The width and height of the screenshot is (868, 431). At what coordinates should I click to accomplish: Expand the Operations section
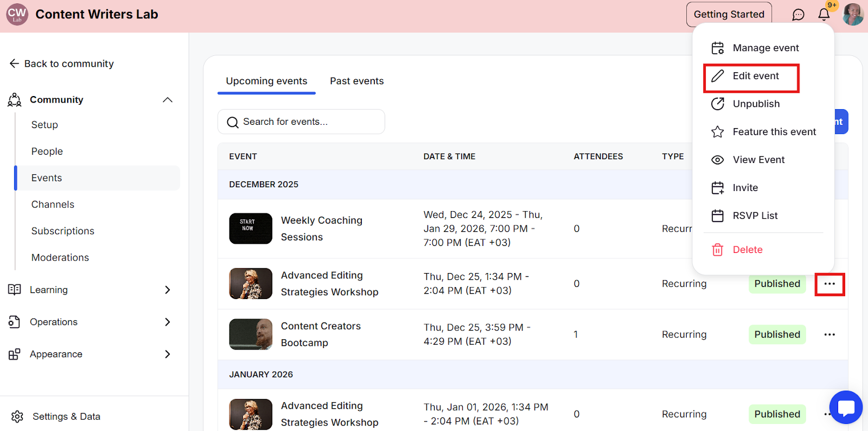(x=168, y=322)
